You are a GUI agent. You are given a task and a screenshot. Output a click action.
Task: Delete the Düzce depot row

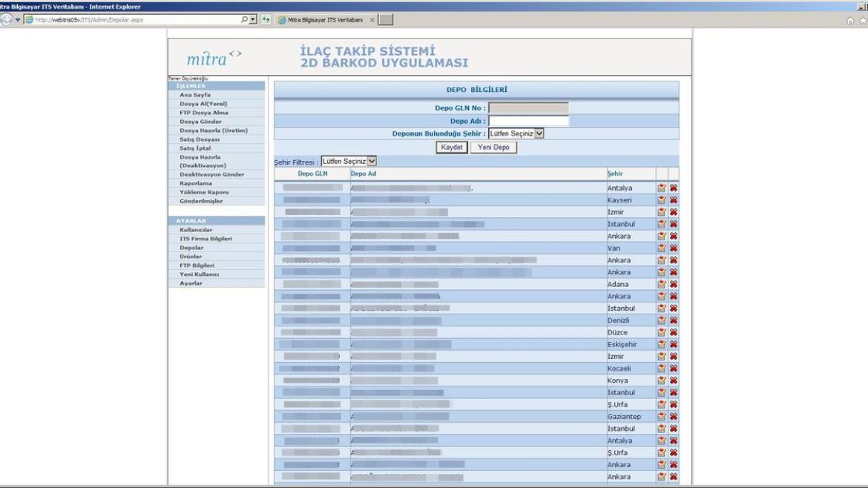click(x=673, y=332)
